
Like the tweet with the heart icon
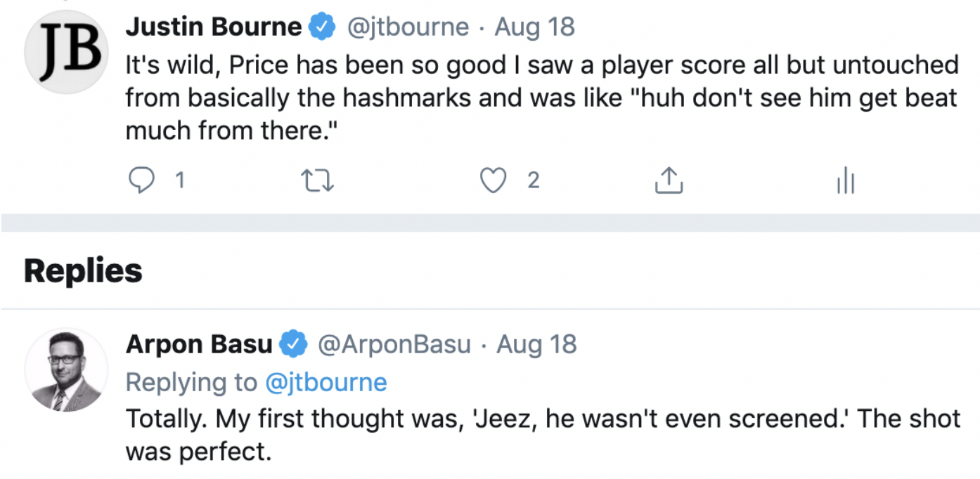[x=494, y=181]
